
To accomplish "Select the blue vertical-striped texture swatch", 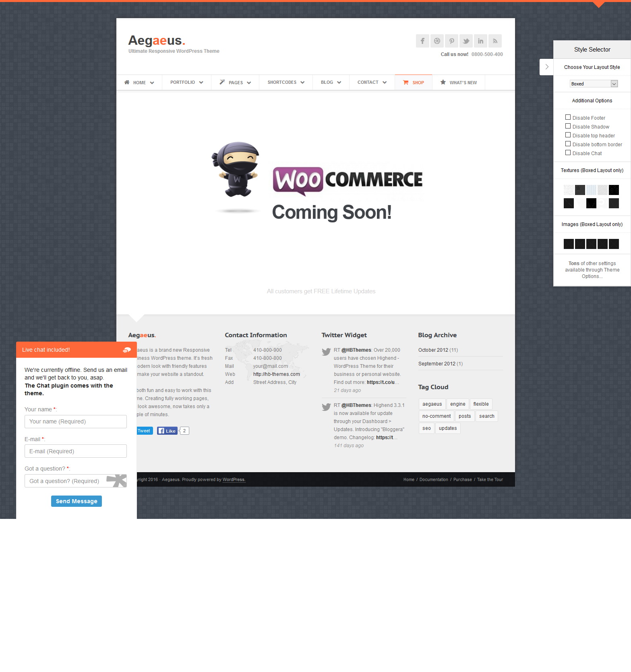I will click(x=591, y=190).
